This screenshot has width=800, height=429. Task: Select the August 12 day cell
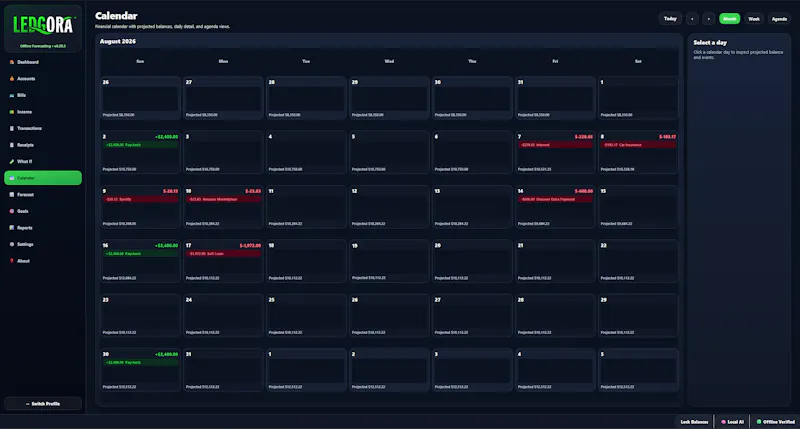[x=389, y=207]
